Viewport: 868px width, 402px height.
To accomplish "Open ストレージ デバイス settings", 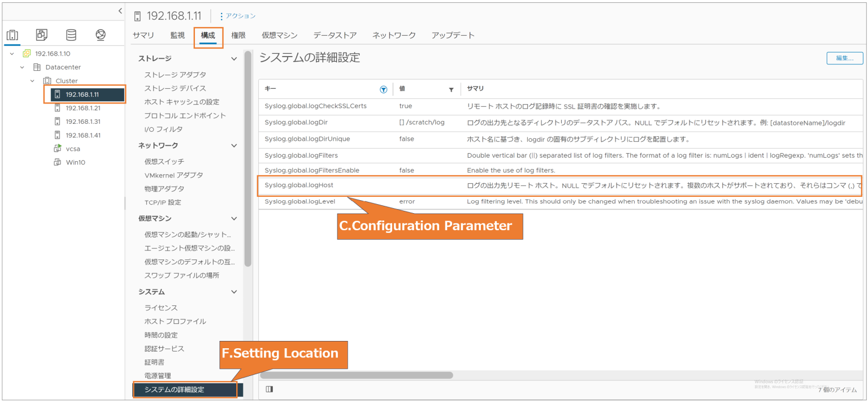I will tap(175, 88).
